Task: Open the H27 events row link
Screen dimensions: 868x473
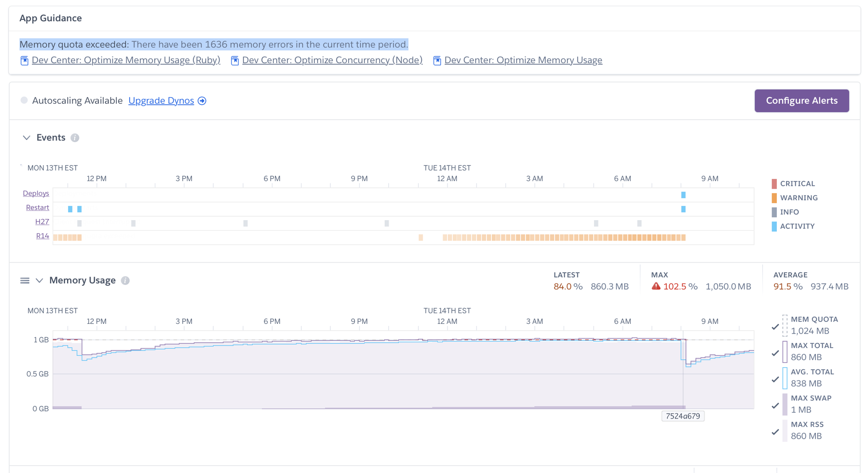Action: pos(42,222)
